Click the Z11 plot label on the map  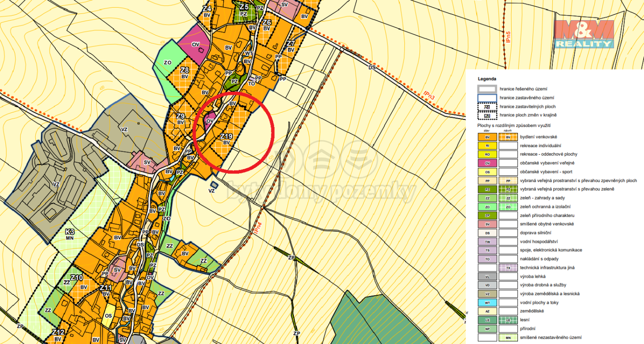(106, 288)
